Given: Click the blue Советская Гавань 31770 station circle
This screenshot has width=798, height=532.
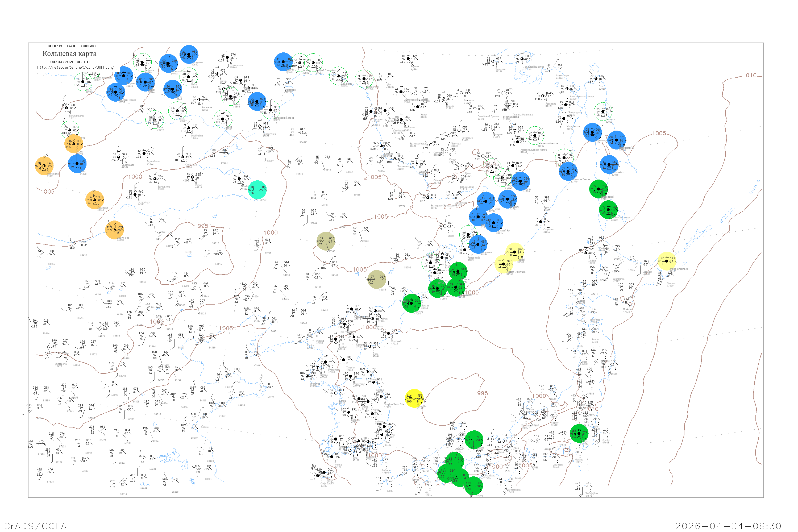Looking at the screenshot, I should (x=568, y=171).
